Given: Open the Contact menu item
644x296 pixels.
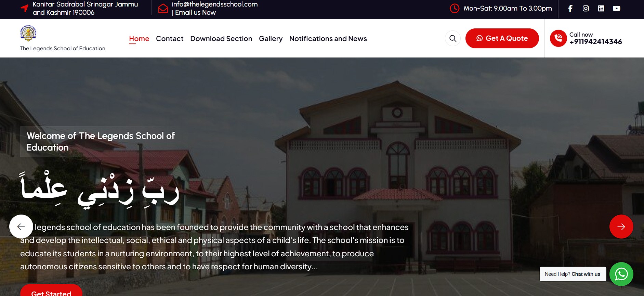Looking at the screenshot, I should tap(170, 39).
